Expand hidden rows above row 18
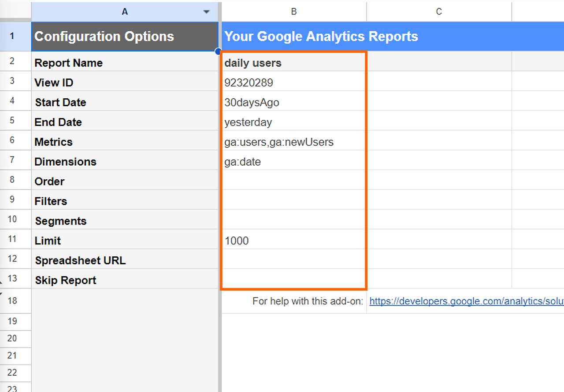 [x=1, y=287]
